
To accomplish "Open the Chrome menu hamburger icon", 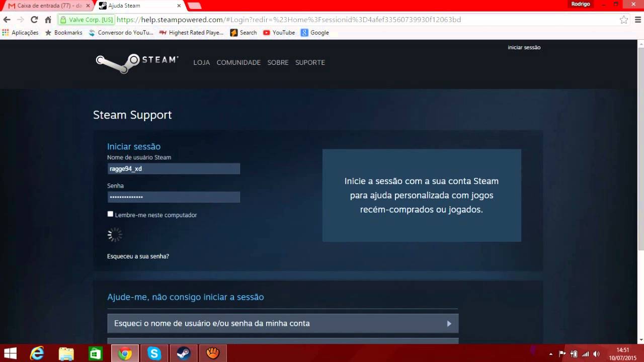I will pyautogui.click(x=637, y=20).
